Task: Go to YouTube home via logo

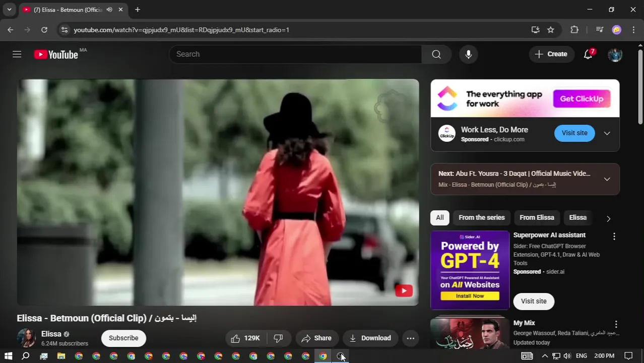Action: (x=56, y=54)
